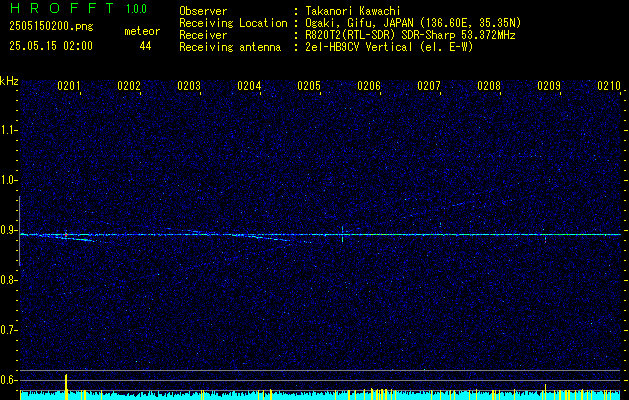
Task: Click the 0209 time marker
Action: [x=549, y=86]
